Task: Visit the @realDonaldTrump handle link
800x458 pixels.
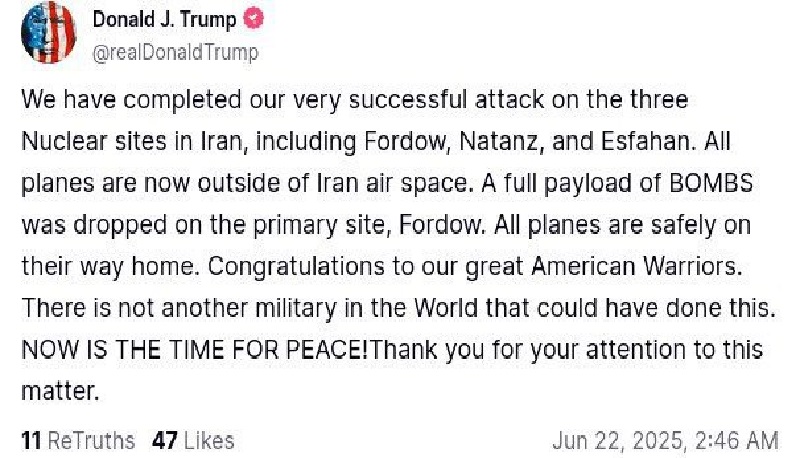Action: tap(176, 53)
